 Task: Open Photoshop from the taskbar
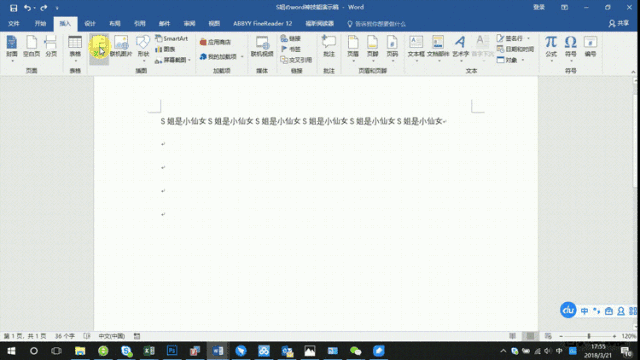click(172, 351)
